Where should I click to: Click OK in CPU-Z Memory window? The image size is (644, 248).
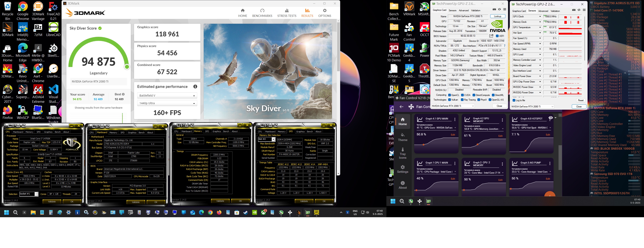pos(240,201)
